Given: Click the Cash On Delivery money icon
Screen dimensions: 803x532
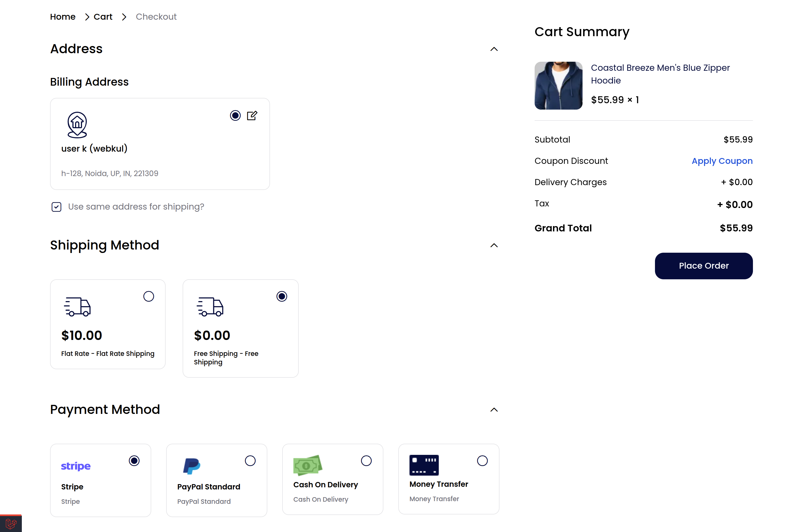Looking at the screenshot, I should coord(308,465).
